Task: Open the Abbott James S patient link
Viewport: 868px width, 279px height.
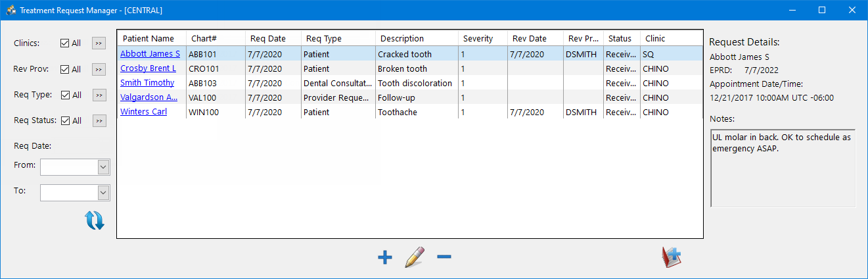Action: point(150,54)
